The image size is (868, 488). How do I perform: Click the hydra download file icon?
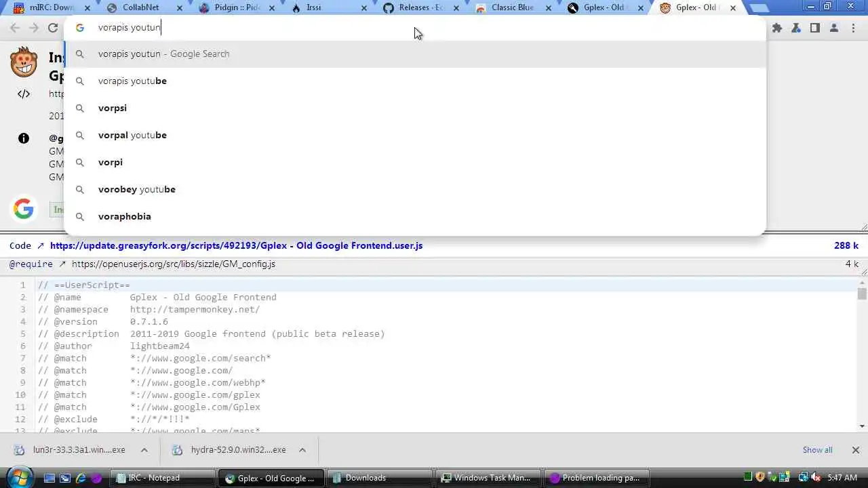(178, 450)
